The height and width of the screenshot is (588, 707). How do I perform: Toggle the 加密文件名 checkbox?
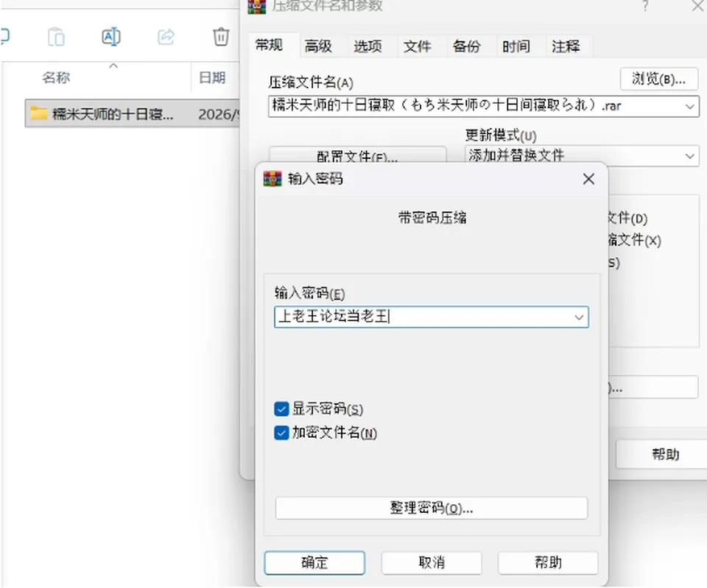pos(281,433)
